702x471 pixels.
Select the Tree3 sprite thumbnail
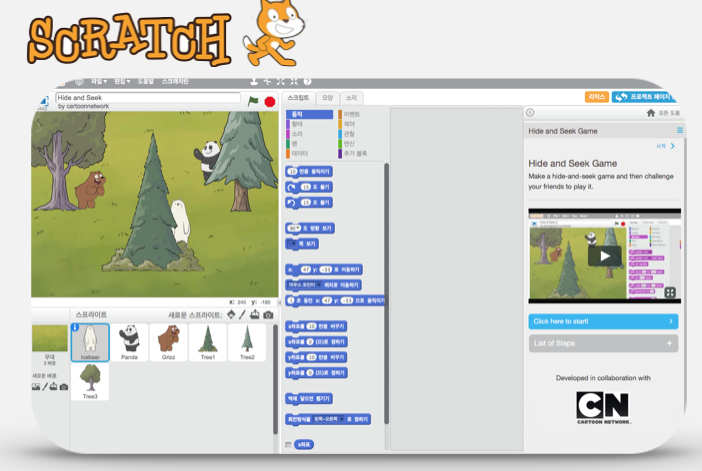pos(90,381)
